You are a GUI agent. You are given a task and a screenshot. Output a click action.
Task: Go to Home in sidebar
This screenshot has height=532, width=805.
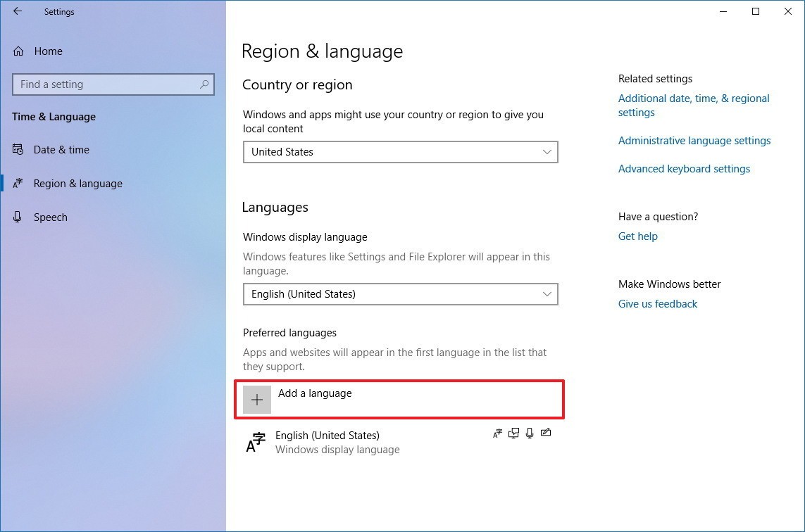tap(49, 51)
